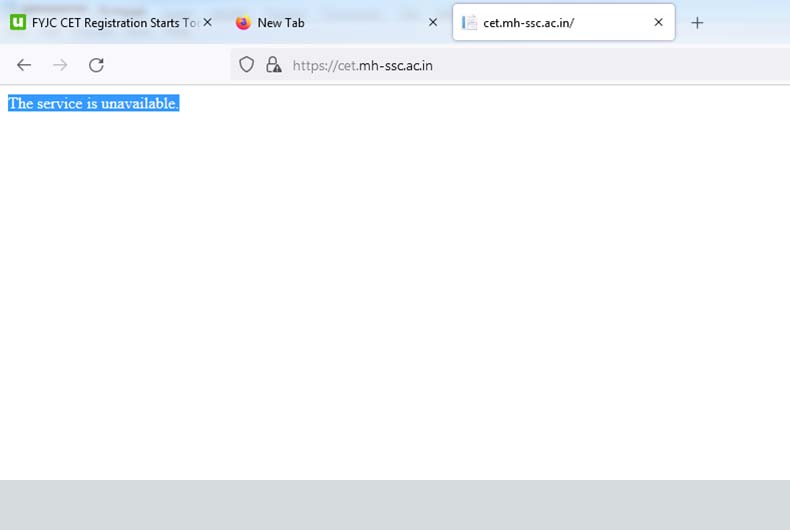790x530 pixels.
Task: Select the cet.mh-ssc.ac.in tab
Action: (x=563, y=23)
